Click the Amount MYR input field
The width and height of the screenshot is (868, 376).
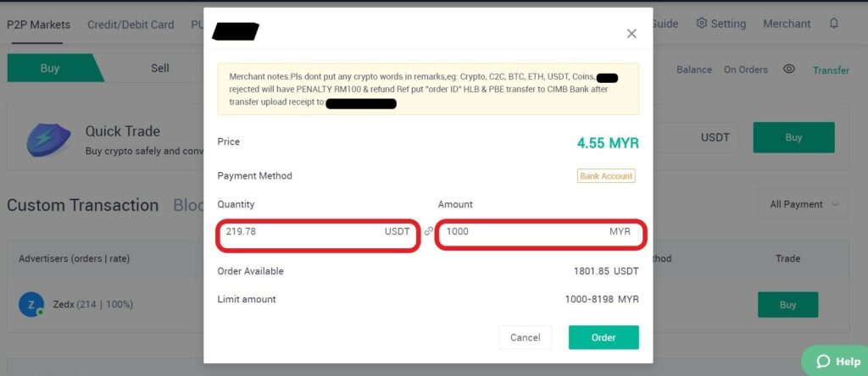point(526,232)
